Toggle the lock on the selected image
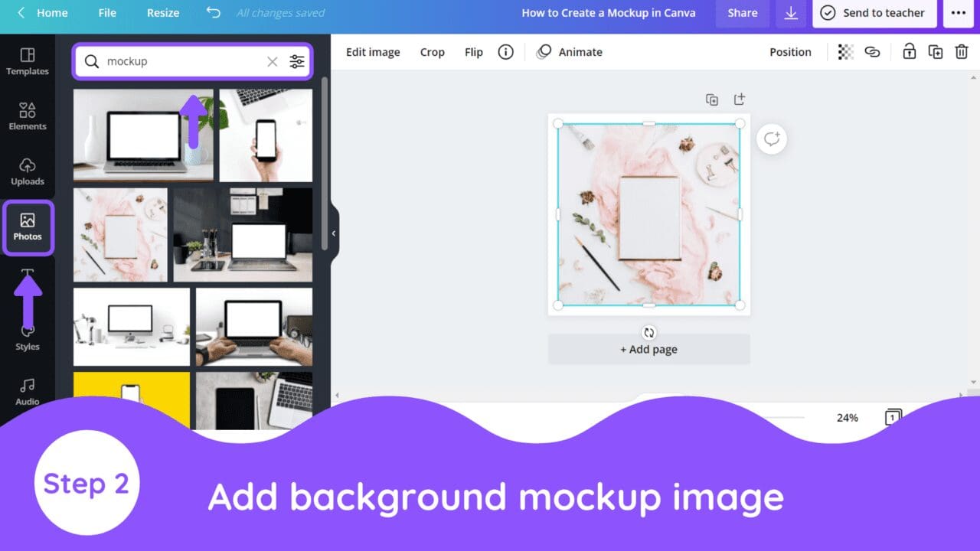Image resolution: width=980 pixels, height=551 pixels. coord(909,52)
